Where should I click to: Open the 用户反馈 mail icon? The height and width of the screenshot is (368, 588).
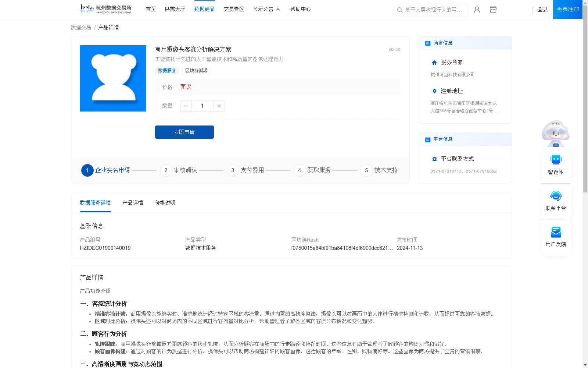pos(556,232)
